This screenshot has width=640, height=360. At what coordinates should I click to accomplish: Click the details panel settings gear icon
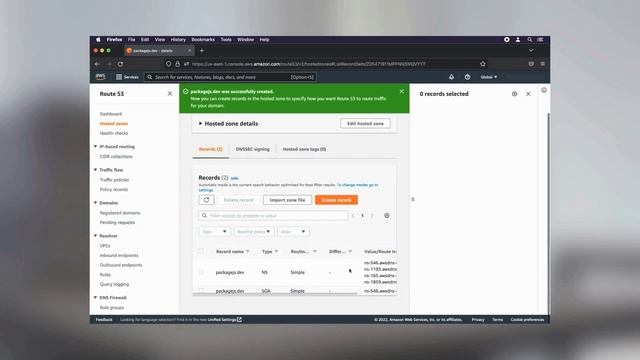[x=514, y=94]
